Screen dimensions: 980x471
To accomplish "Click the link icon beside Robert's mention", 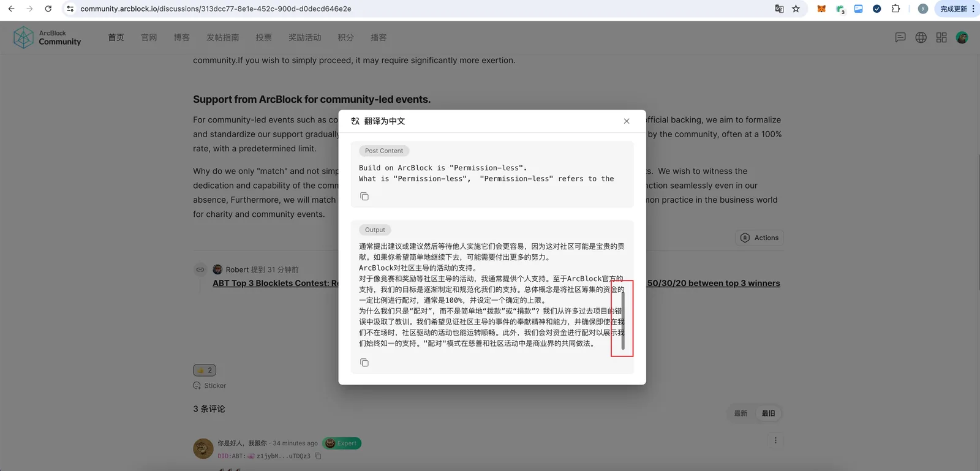I will [x=200, y=269].
